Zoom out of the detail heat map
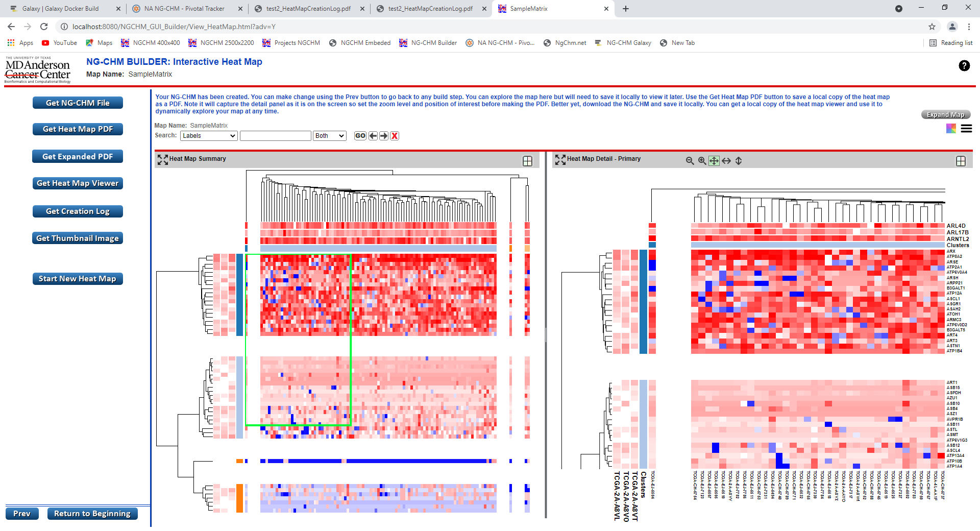Image resolution: width=980 pixels, height=531 pixels. pyautogui.click(x=690, y=161)
